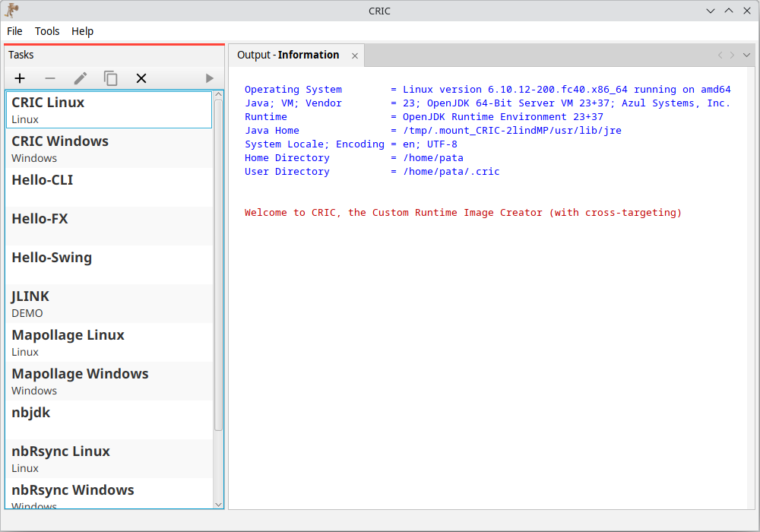This screenshot has width=760, height=532.
Task: Close the Output - Information tab
Action: [354, 55]
